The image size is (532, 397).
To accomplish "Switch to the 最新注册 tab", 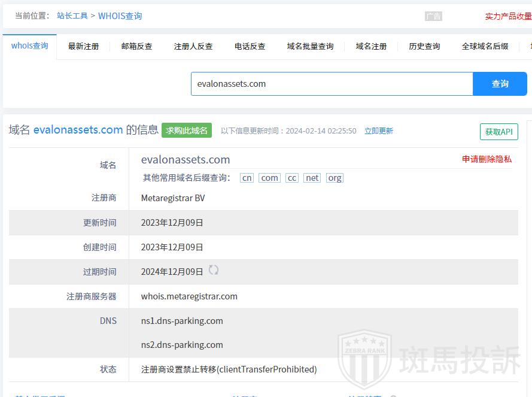I will pos(83,47).
